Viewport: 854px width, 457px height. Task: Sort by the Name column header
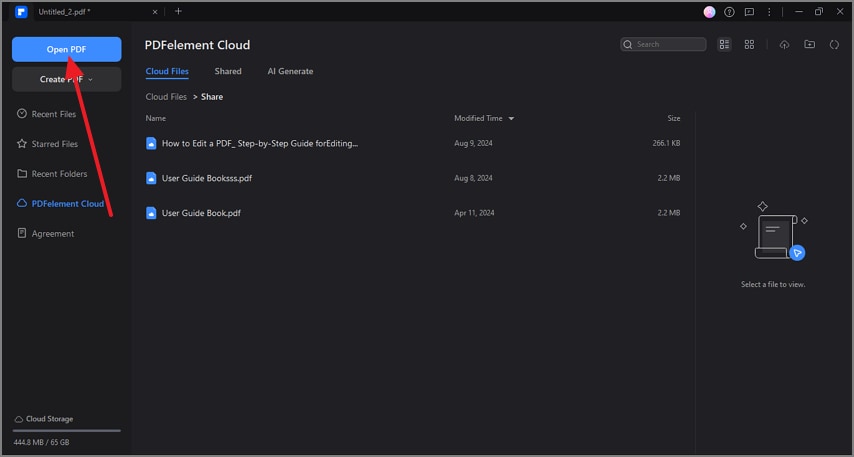(156, 118)
